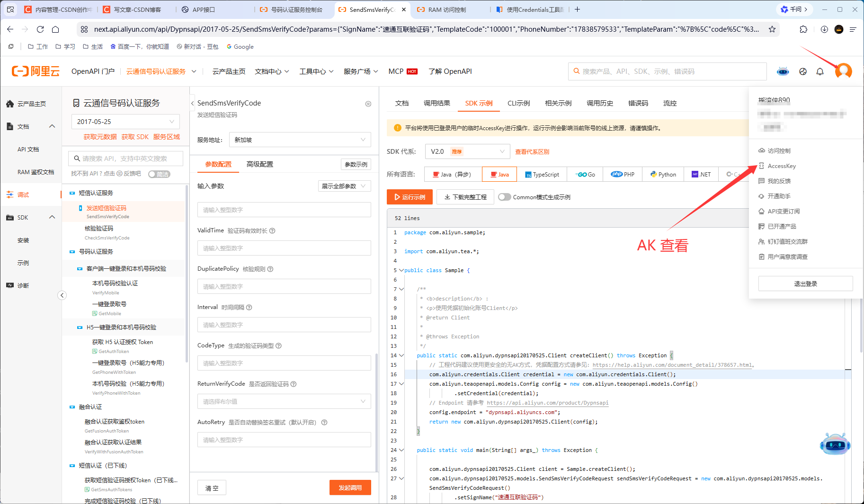Open the 展示全部参数 dropdown
864x504 pixels.
[344, 186]
